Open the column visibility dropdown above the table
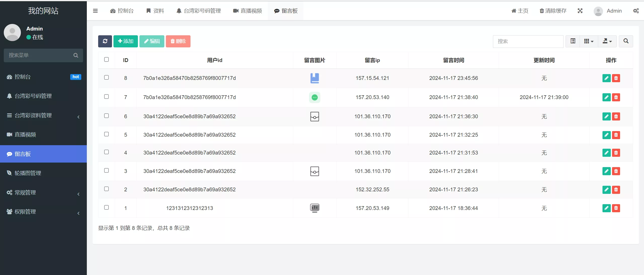This screenshot has width=644, height=275. [588, 41]
